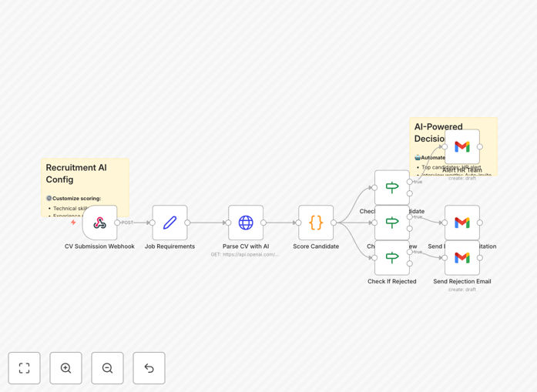Click the Job Requirements output connector
This screenshot has height=392, width=537.
[x=187, y=223]
